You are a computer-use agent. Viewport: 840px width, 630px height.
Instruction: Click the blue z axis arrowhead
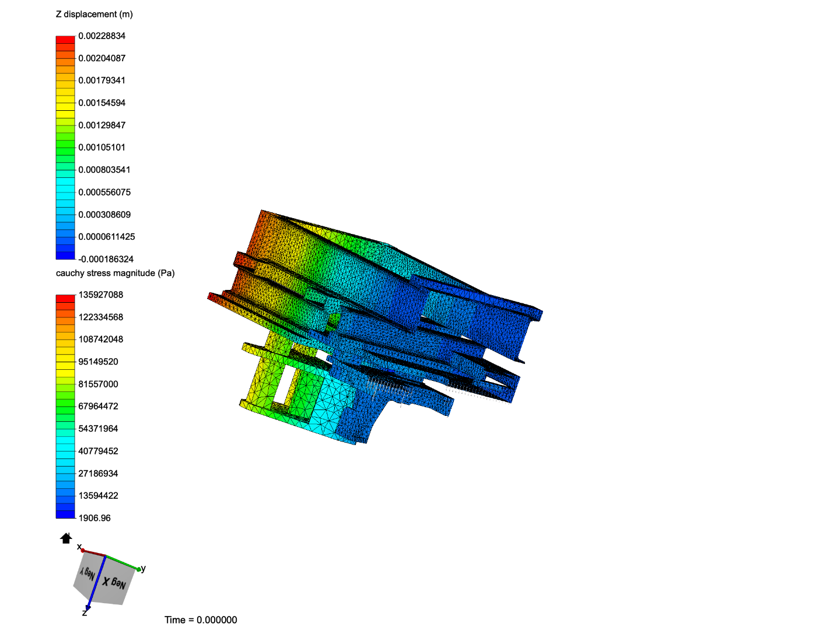pos(88,607)
